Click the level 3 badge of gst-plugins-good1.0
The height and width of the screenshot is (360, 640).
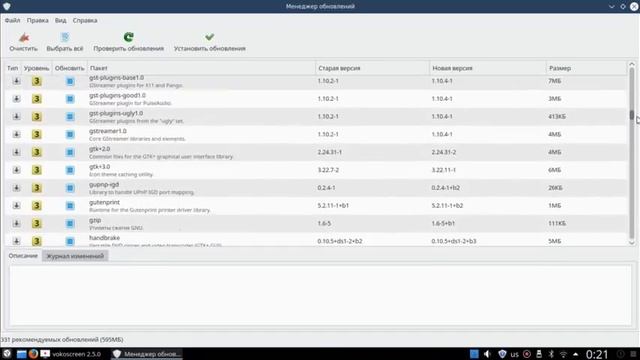point(37,99)
